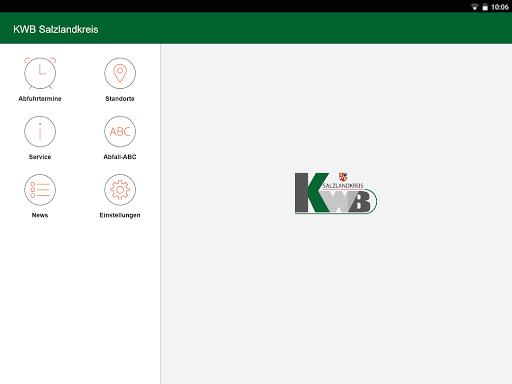This screenshot has width=512, height=384.
Task: Tap the 10:06 clock in status bar
Action: [x=500, y=7]
